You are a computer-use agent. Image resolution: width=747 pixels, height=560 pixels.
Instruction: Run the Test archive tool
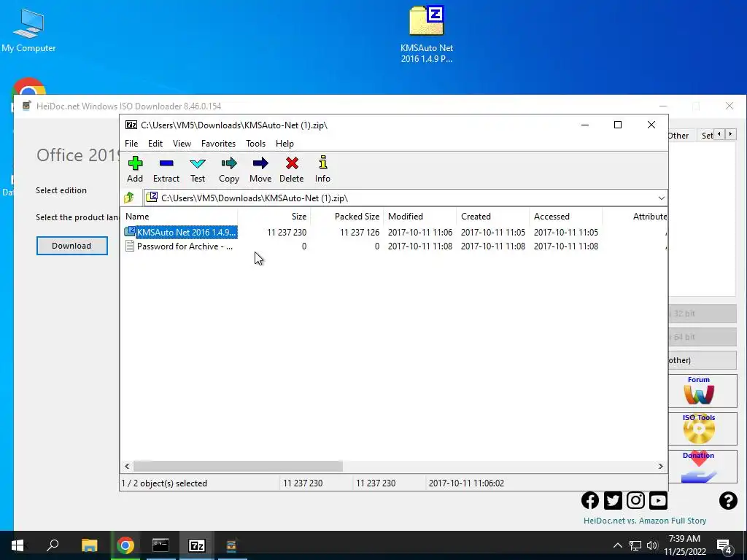click(198, 169)
